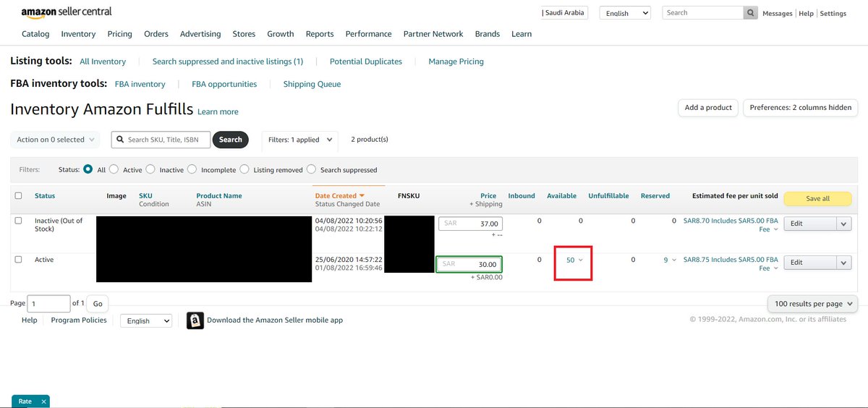Click the price field showing 37.00
The image size is (868, 408).
(470, 224)
